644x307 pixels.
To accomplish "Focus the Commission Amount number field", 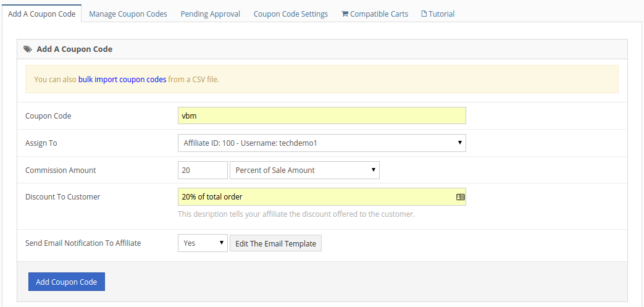I will pyautogui.click(x=203, y=170).
